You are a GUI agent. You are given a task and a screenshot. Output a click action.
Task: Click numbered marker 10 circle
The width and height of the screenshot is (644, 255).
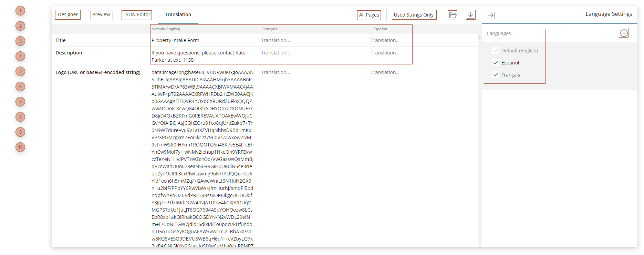[20, 147]
